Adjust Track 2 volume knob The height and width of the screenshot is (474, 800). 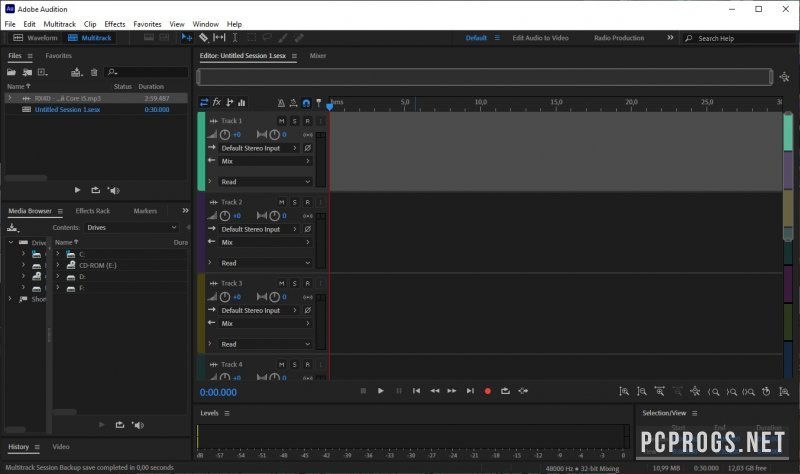coord(224,216)
